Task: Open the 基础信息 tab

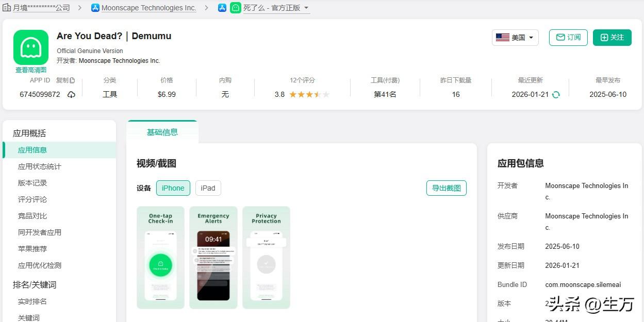Action: (x=162, y=132)
